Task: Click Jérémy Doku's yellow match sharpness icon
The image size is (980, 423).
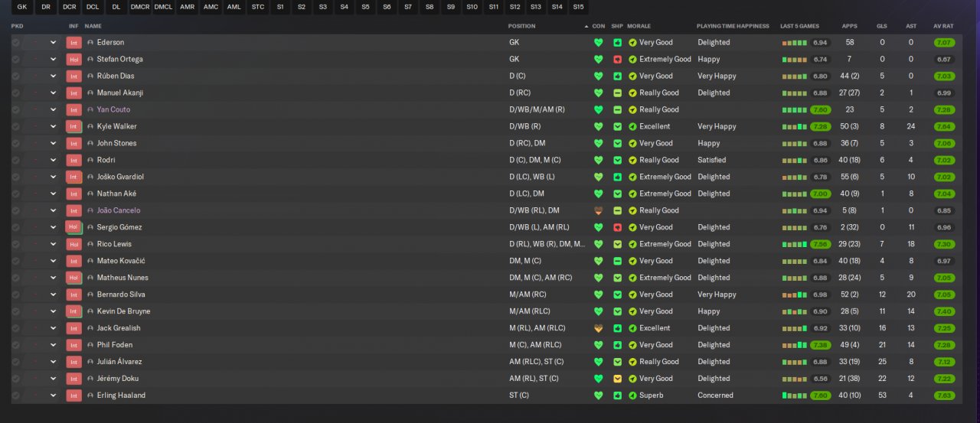Action: tap(617, 379)
